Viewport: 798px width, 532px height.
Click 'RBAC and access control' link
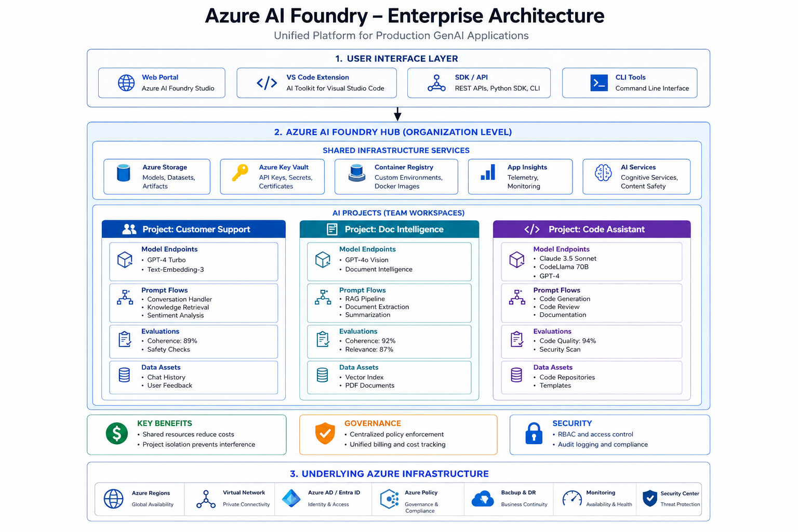click(x=595, y=434)
